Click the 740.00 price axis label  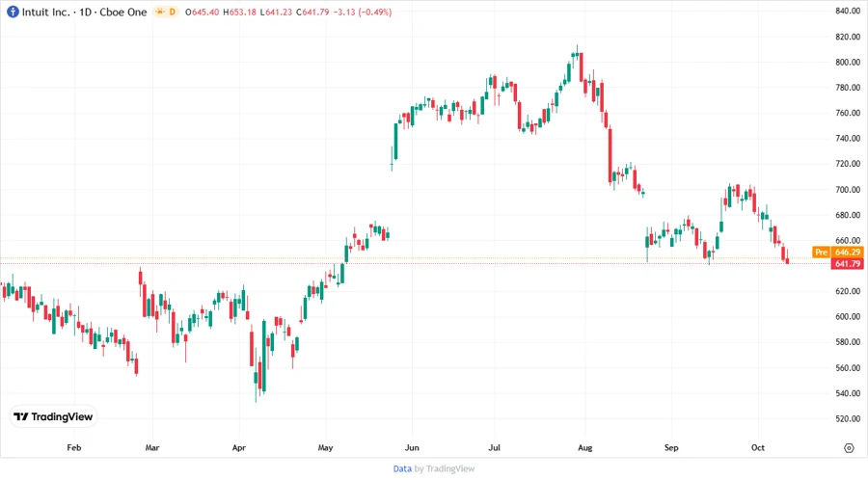click(848, 138)
